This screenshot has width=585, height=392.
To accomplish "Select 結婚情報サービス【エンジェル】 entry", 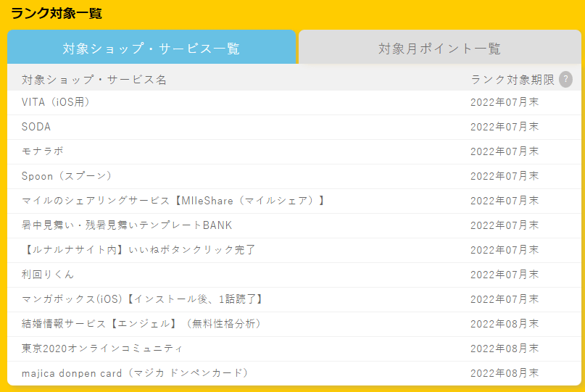I will [x=142, y=324].
